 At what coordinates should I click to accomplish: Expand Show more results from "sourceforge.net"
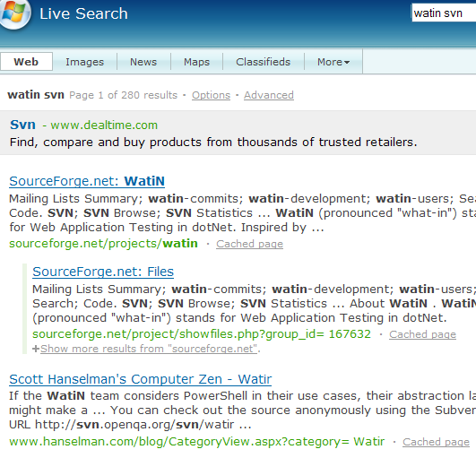[149, 349]
